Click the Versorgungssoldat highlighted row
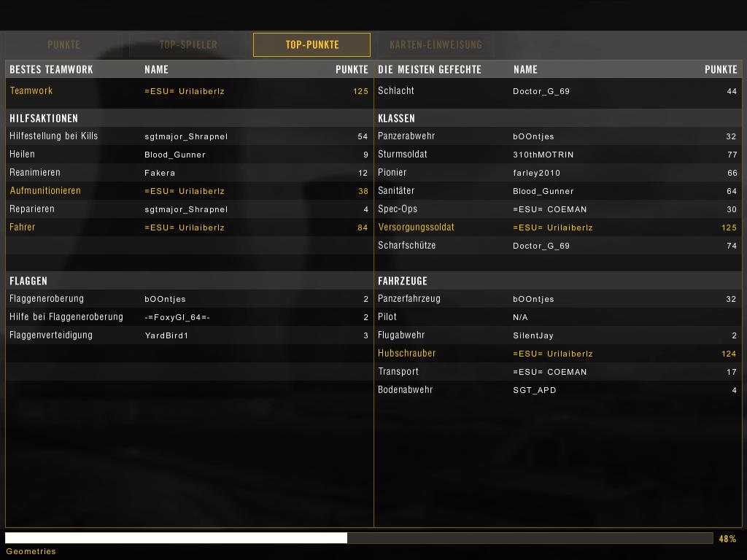Screen dimensions: 747x560 click(x=557, y=227)
